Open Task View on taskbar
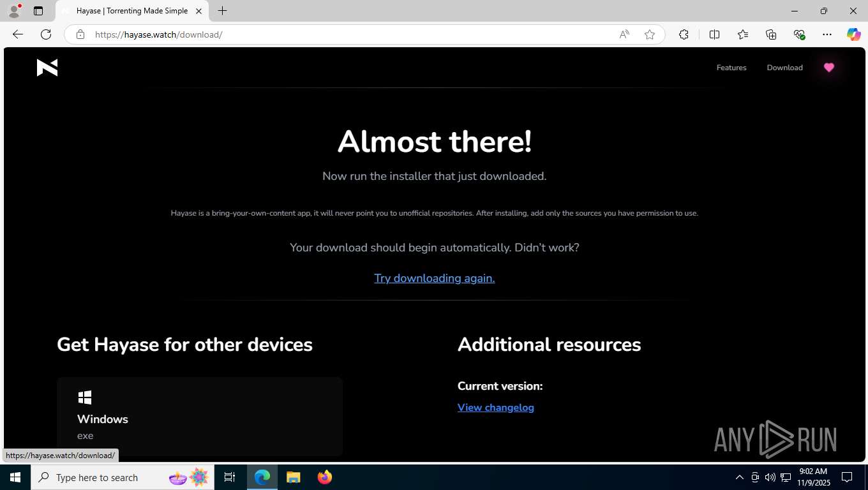The width and height of the screenshot is (868, 490). tap(230, 477)
